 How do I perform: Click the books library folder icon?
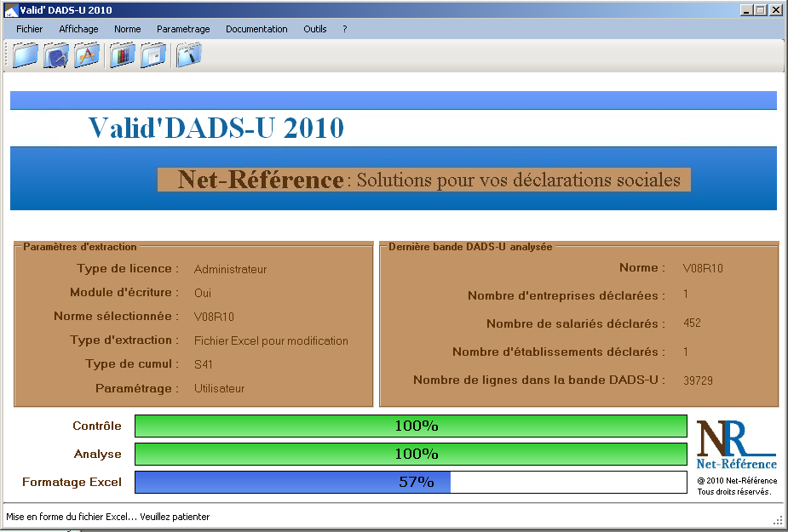tap(122, 55)
